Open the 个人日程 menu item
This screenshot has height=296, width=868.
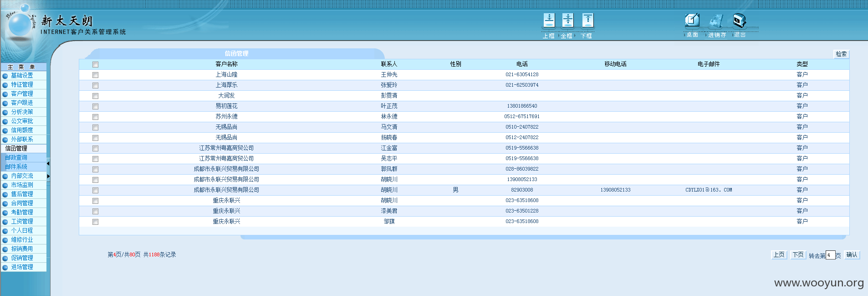click(22, 230)
